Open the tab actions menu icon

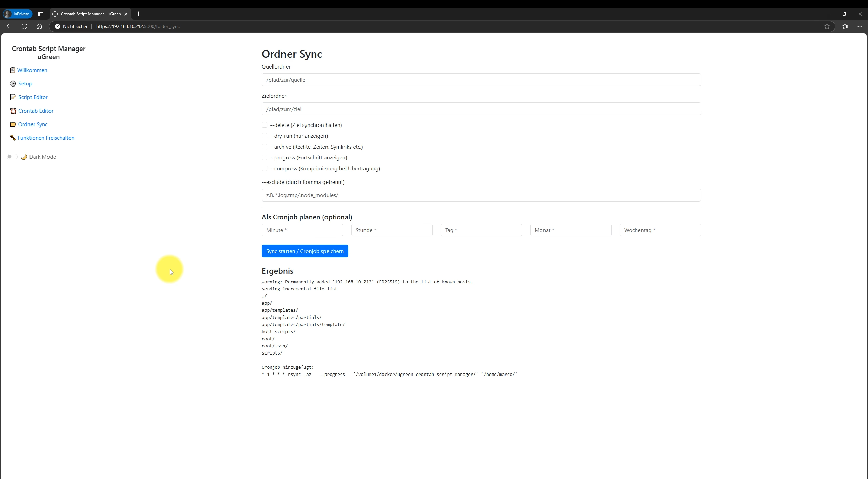coord(41,14)
